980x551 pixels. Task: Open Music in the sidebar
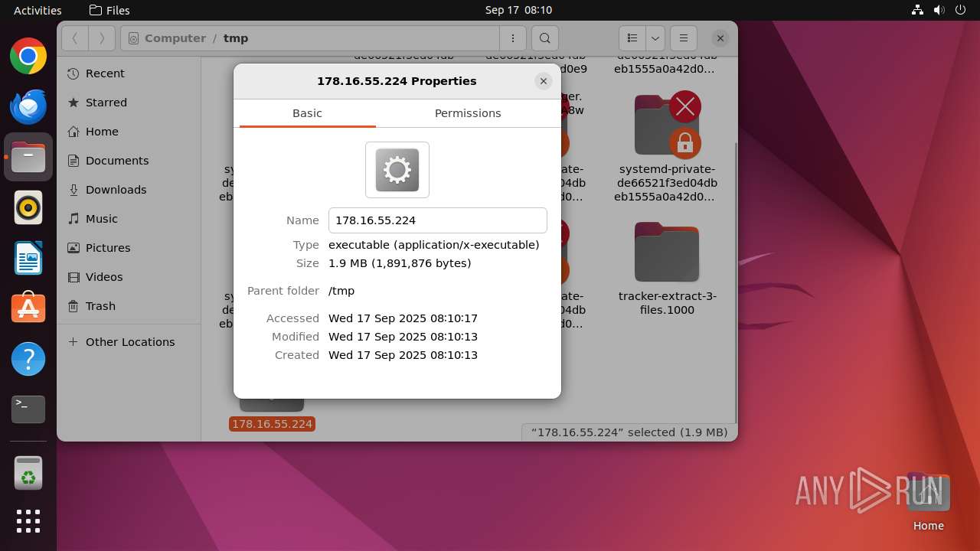click(x=129, y=219)
